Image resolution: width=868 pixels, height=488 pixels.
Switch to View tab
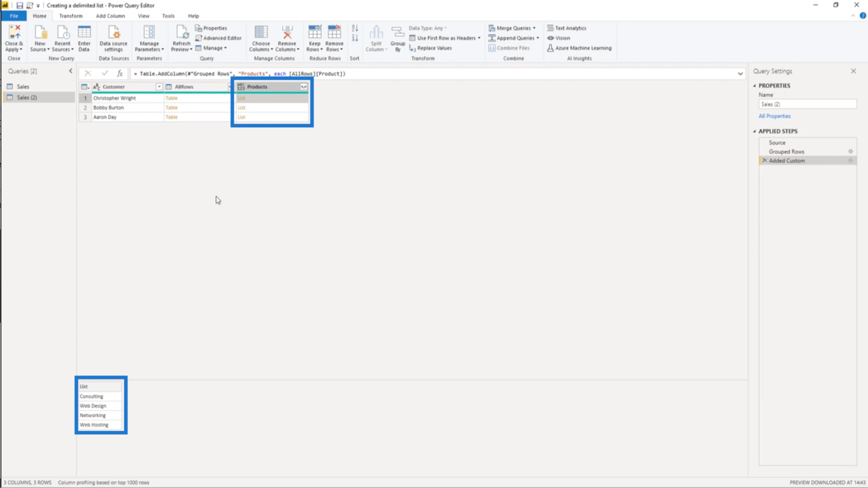point(144,16)
